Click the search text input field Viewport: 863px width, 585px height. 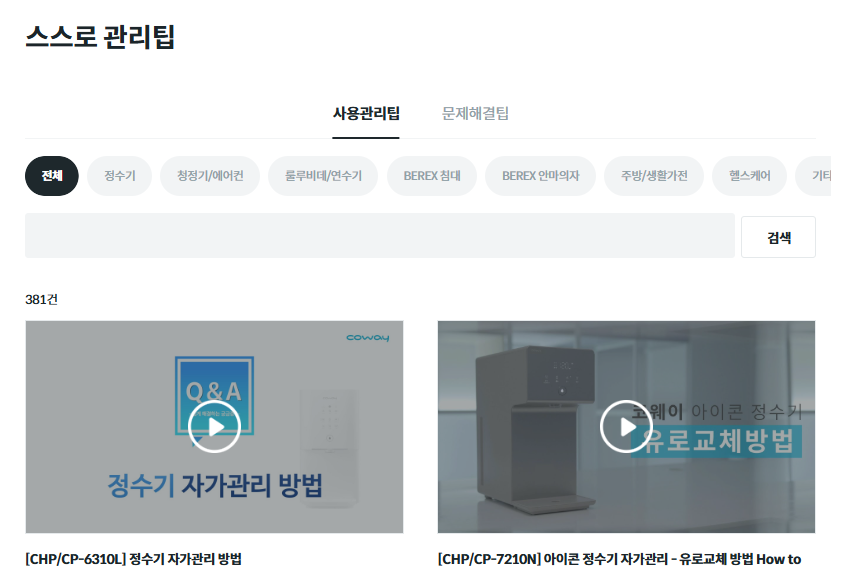380,236
